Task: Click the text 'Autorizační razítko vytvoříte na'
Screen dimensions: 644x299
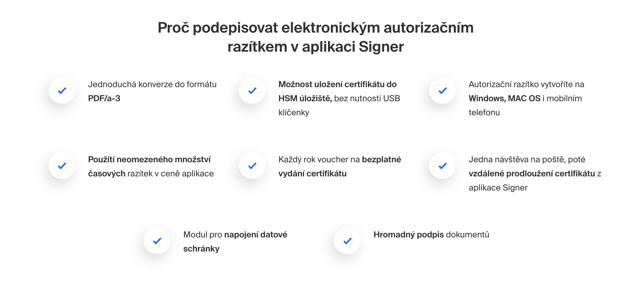Action: point(526,84)
